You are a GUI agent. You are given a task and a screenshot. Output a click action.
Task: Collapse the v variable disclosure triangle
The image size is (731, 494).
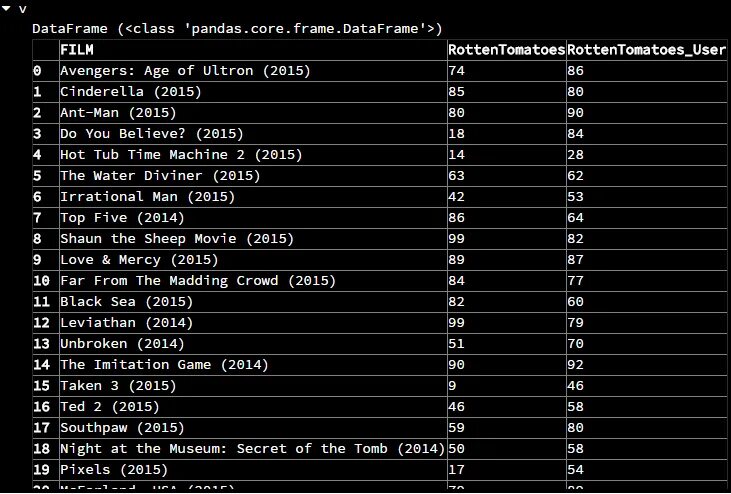coord(7,8)
